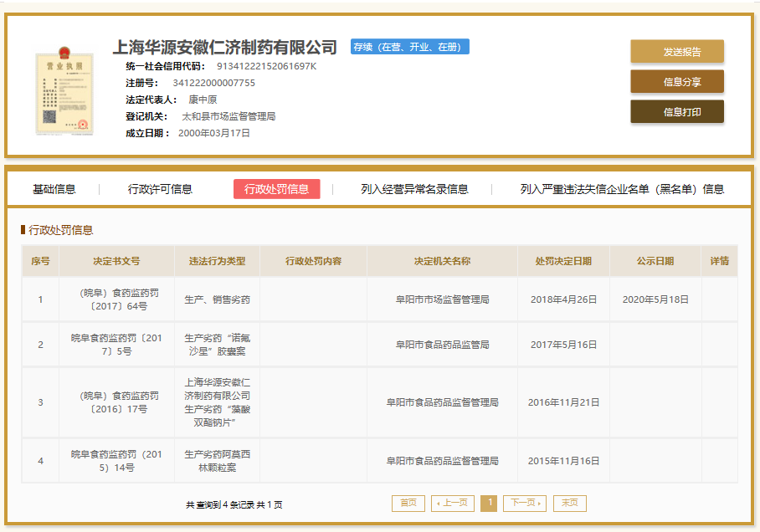The image size is (760, 532).
Task: Click the 处罚决定日期 column header
Action: coord(563,261)
